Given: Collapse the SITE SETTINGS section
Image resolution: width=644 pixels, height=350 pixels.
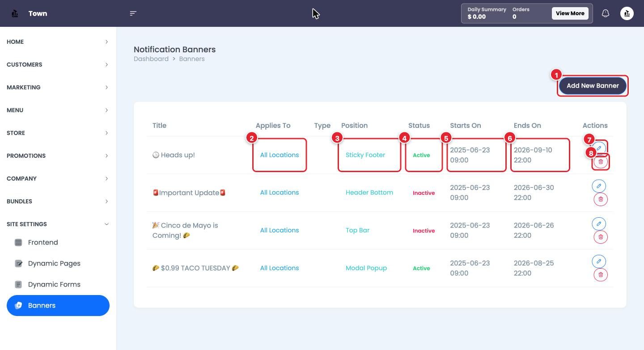Looking at the screenshot, I should coord(58,224).
